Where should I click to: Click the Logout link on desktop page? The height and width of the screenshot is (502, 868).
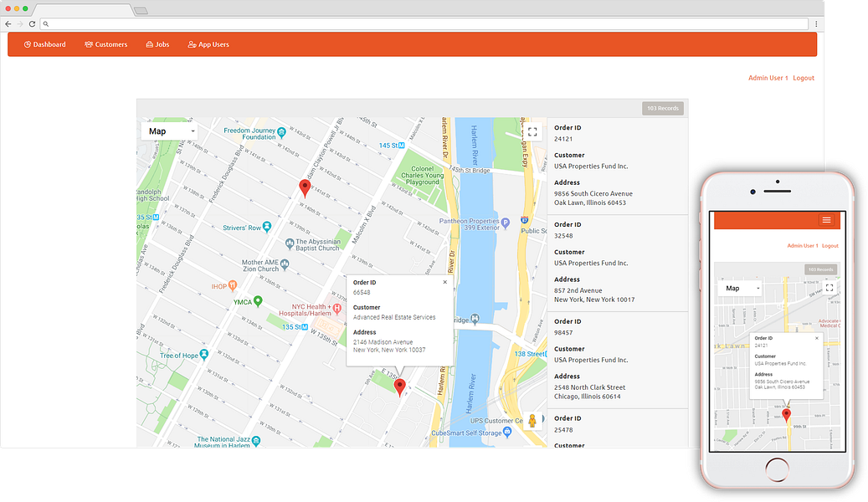804,78
